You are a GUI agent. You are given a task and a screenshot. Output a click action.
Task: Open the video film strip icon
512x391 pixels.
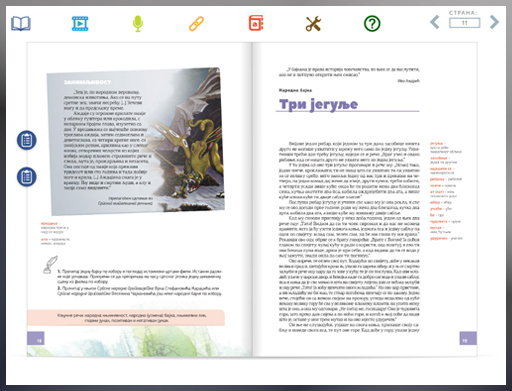80,24
